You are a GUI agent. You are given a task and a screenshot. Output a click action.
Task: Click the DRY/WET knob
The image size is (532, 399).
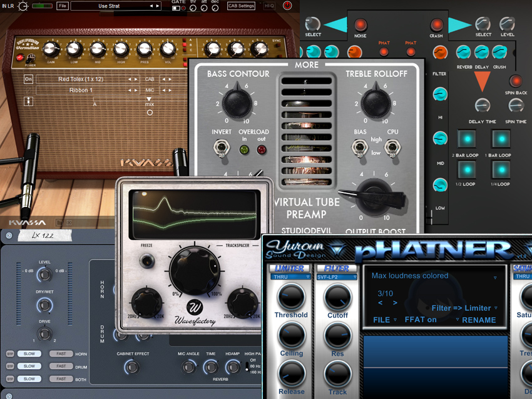[44, 305]
